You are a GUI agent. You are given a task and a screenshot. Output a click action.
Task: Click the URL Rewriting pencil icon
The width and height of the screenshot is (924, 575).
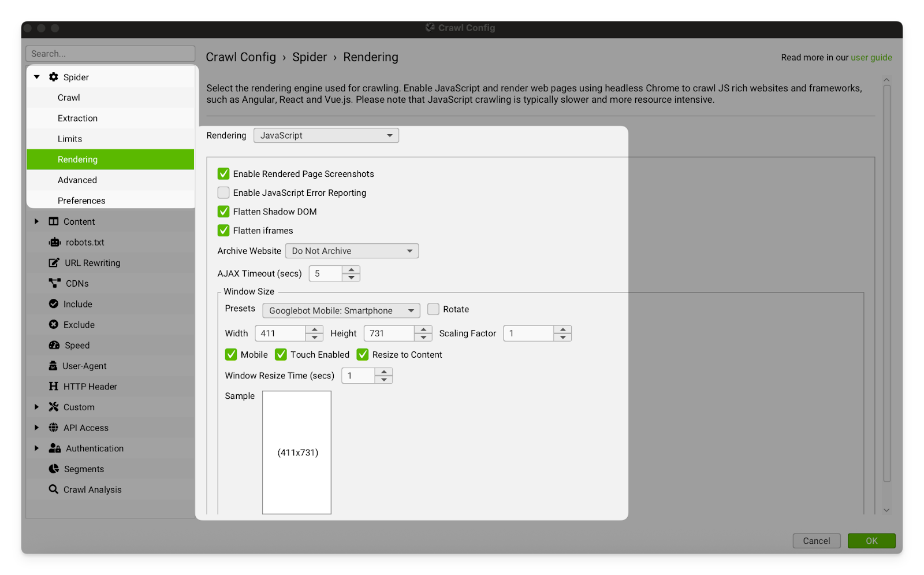(54, 263)
